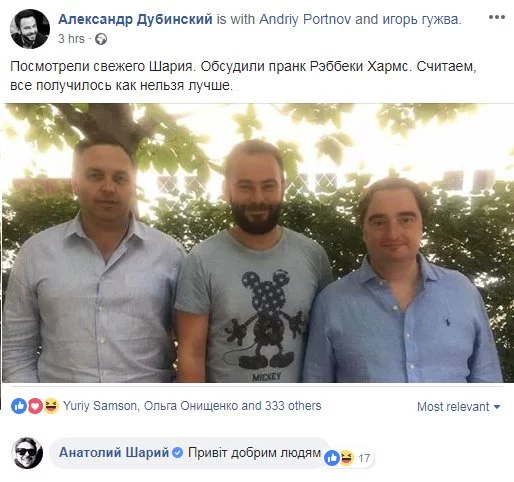Click the Like icon on Шарий's comment

tap(332, 458)
